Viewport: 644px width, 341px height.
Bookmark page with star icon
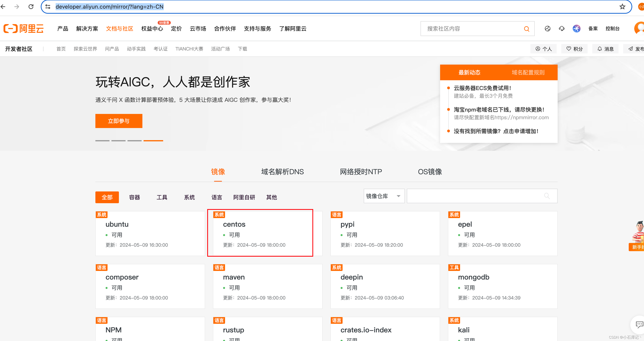click(622, 7)
